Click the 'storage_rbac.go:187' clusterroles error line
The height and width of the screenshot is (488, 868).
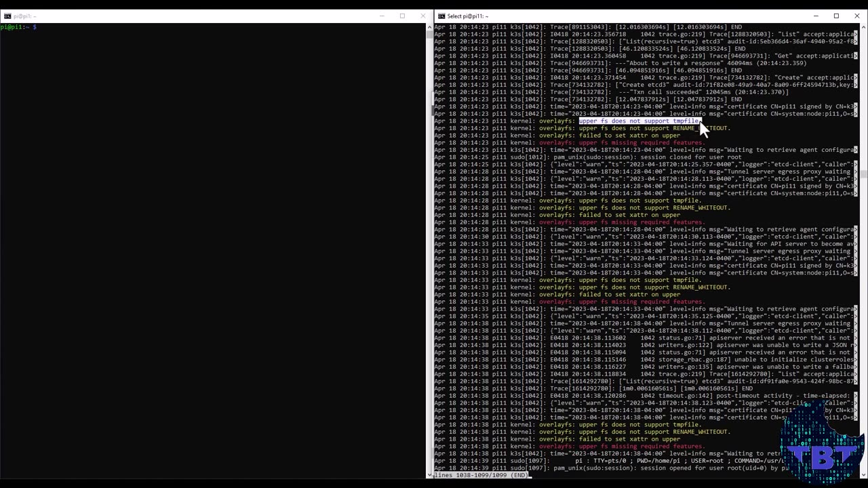pos(646,360)
